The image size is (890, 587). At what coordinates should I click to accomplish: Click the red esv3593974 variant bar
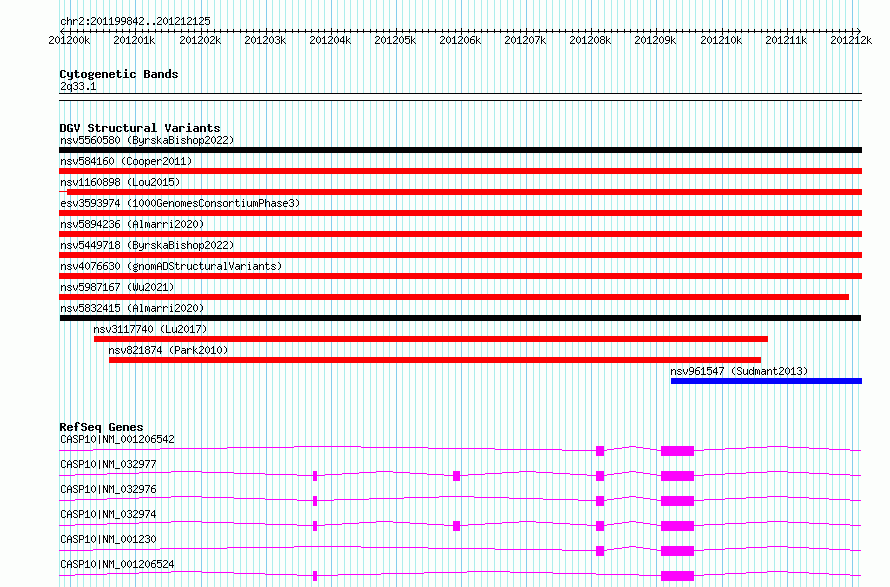point(460,213)
